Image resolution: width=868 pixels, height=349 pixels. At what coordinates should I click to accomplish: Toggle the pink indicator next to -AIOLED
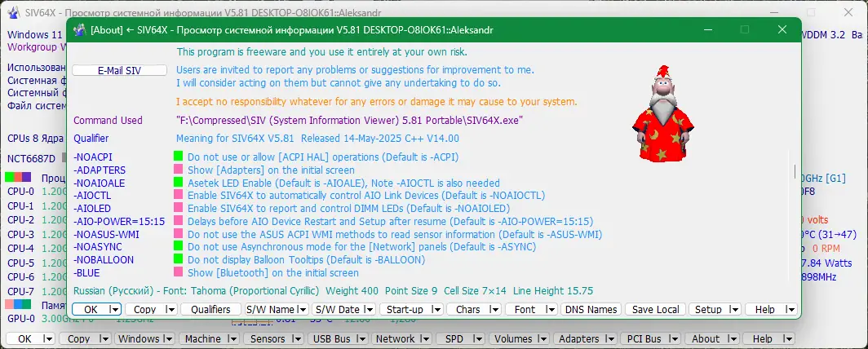click(x=178, y=209)
